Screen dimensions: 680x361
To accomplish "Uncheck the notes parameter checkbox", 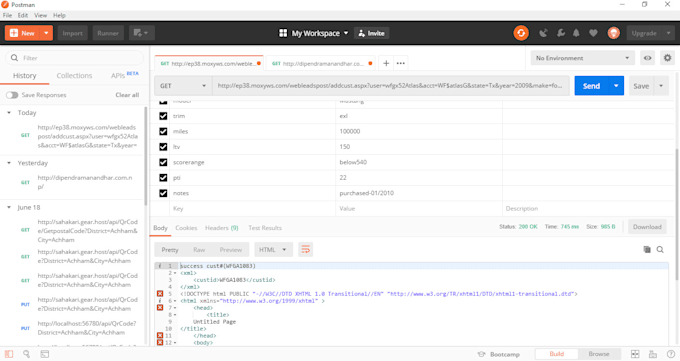I will coord(163,193).
